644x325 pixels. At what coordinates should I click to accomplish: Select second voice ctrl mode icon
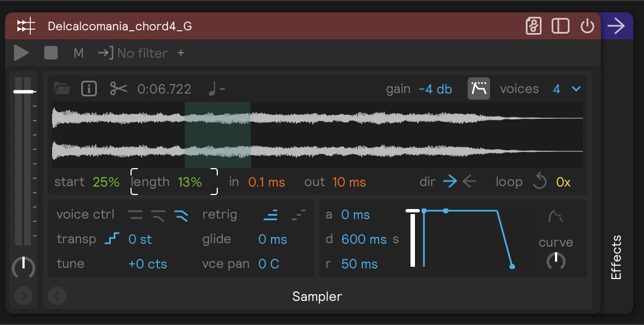tap(158, 215)
